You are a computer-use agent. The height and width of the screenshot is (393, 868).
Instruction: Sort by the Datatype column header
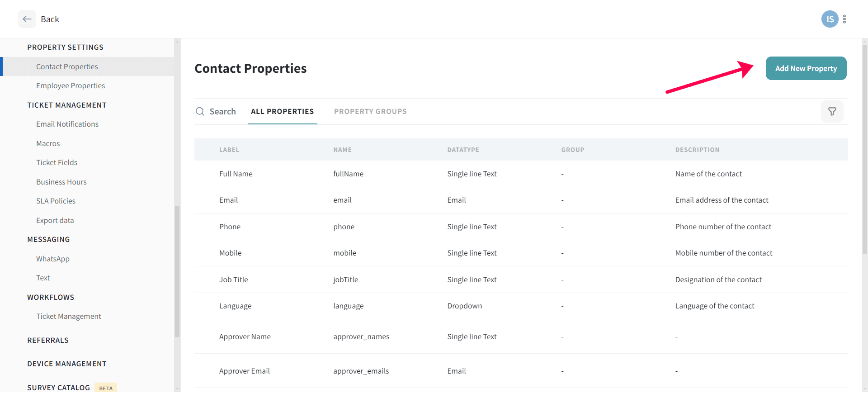463,150
